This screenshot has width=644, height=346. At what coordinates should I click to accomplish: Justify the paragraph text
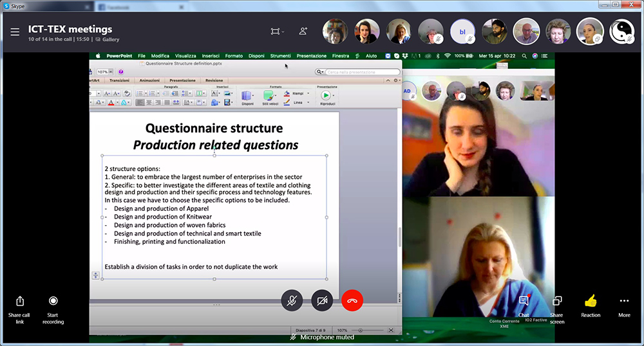(167, 102)
